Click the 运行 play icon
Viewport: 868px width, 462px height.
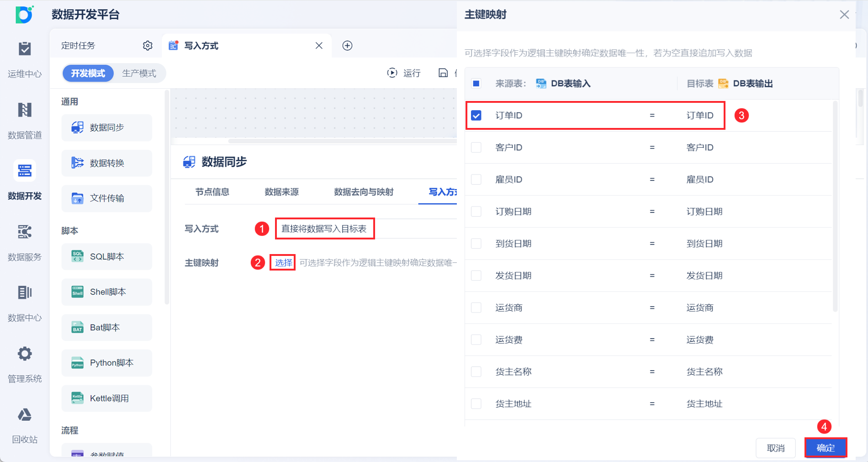click(x=392, y=73)
